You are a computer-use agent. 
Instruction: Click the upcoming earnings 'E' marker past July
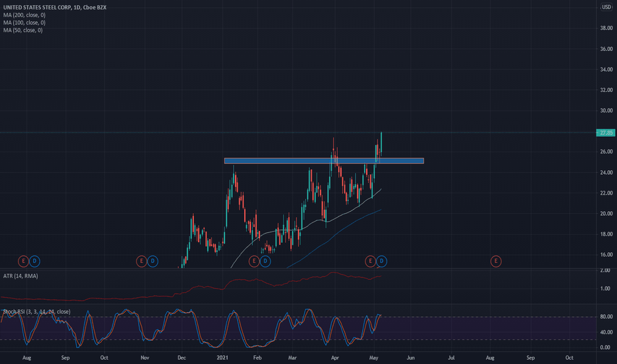click(x=496, y=261)
